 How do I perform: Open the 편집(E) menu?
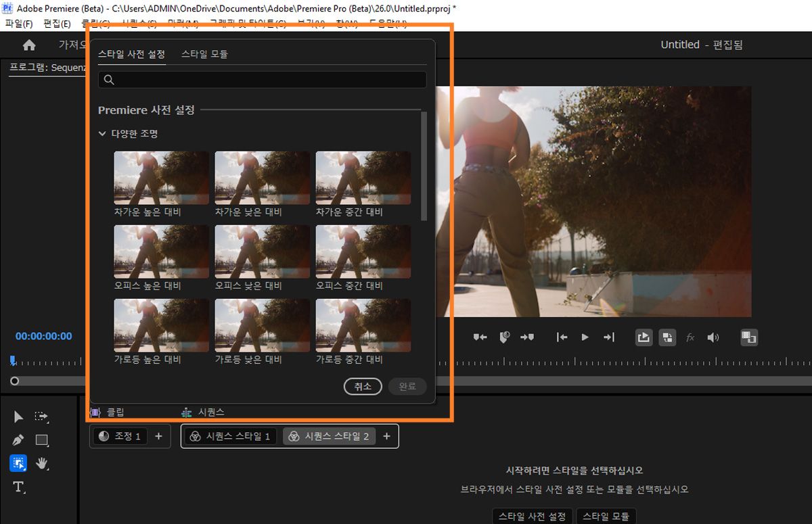pos(57,24)
